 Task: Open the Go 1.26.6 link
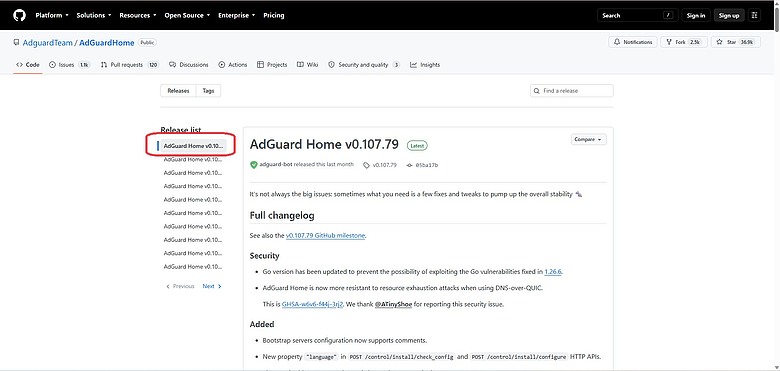(553, 272)
